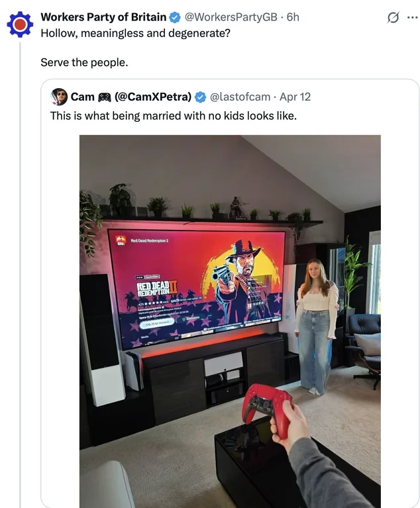This screenshot has height=508, width=420.
Task: Open the Workers Party gear logo avatar
Action: click(20, 25)
